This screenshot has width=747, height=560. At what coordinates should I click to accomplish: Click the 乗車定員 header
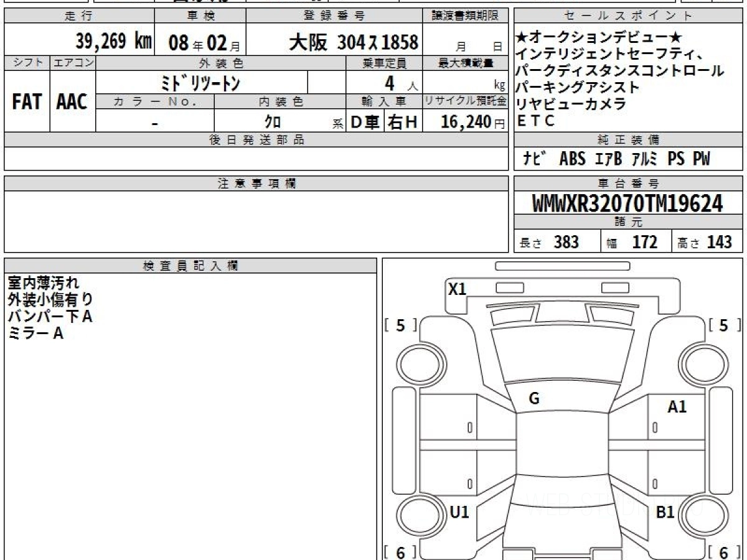coord(384,63)
